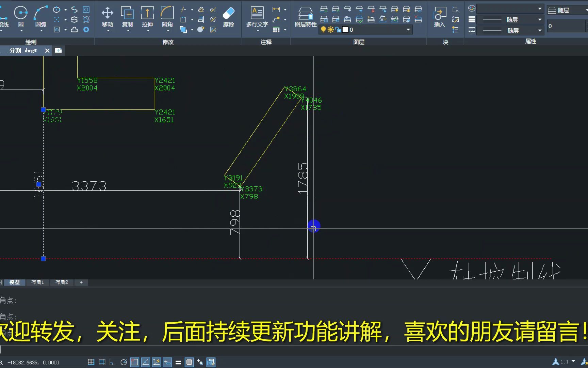This screenshot has width=588, height=368.
Task: Switch to the 布局1 layout tab
Action: (x=37, y=282)
